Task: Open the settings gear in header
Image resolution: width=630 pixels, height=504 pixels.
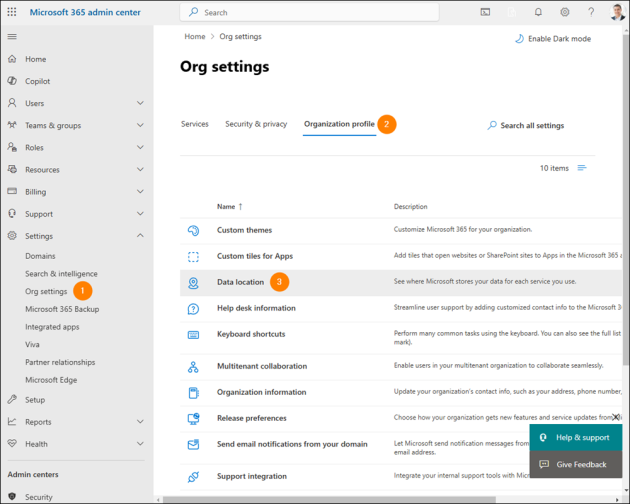Action: coord(565,12)
